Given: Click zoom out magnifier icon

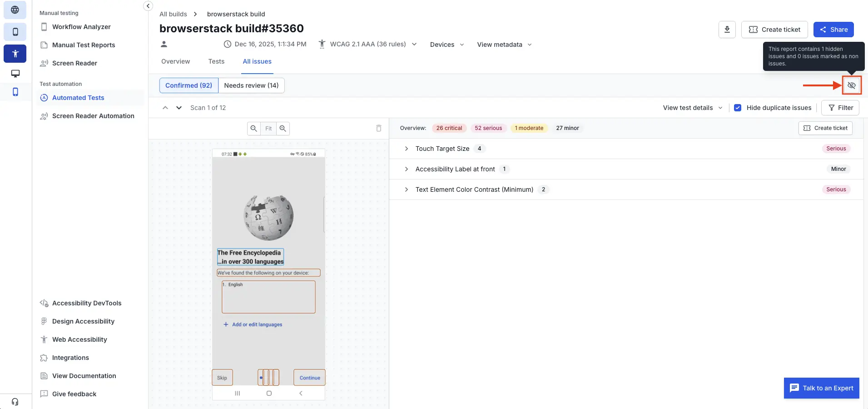Looking at the screenshot, I should coord(254,129).
